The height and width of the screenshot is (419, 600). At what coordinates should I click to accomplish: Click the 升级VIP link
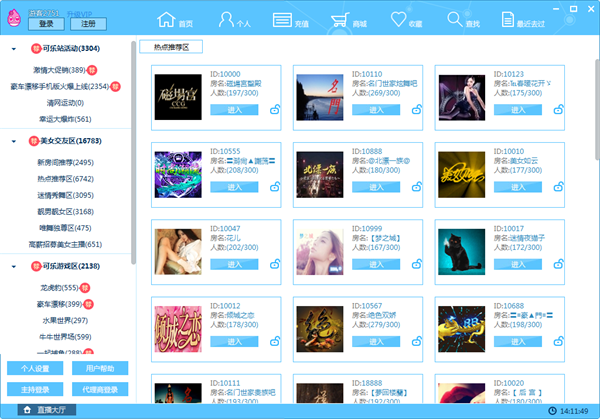click(79, 14)
